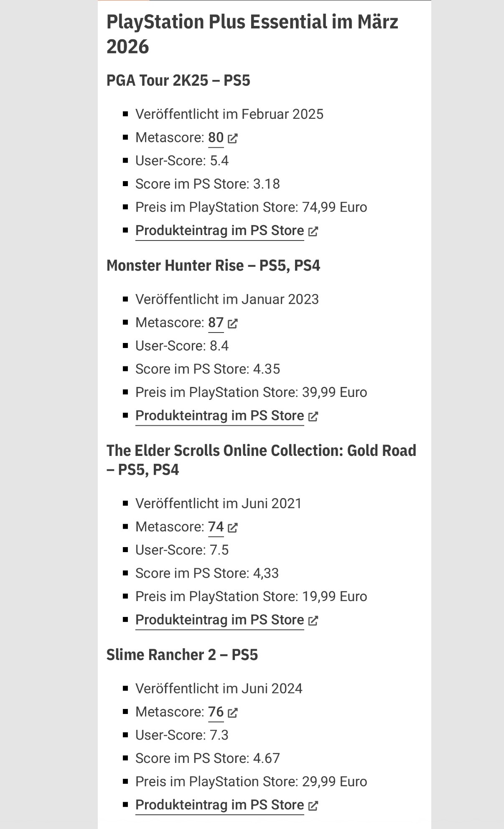This screenshot has width=504, height=829.
Task: Click the Monster Hunter Rise – PS5, PS4 heading
Action: (x=213, y=266)
